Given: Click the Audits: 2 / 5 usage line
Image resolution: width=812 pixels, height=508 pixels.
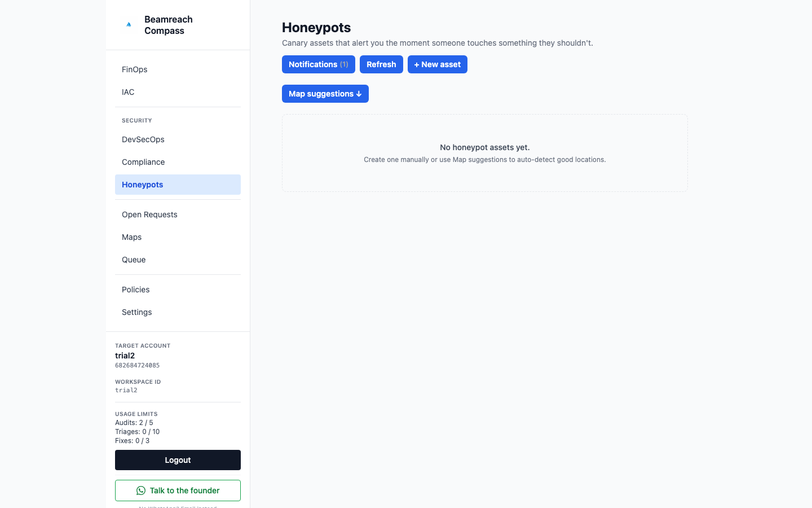Looking at the screenshot, I should (134, 423).
